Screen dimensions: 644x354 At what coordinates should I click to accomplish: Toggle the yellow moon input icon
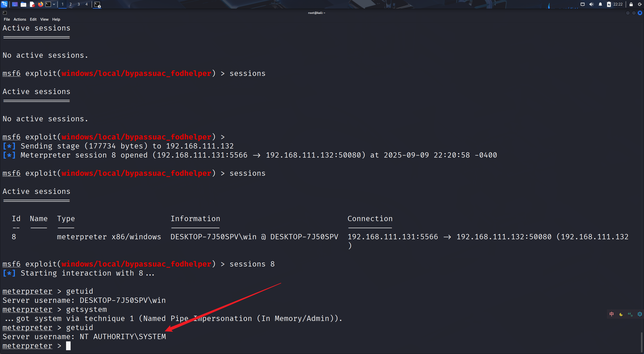coord(621,314)
